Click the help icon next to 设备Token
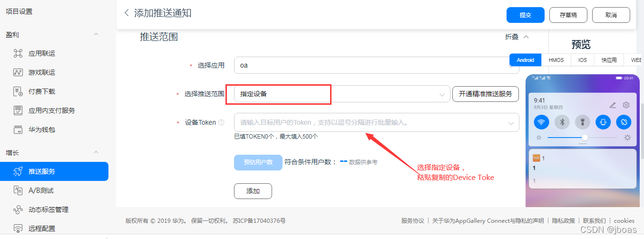 (x=221, y=123)
